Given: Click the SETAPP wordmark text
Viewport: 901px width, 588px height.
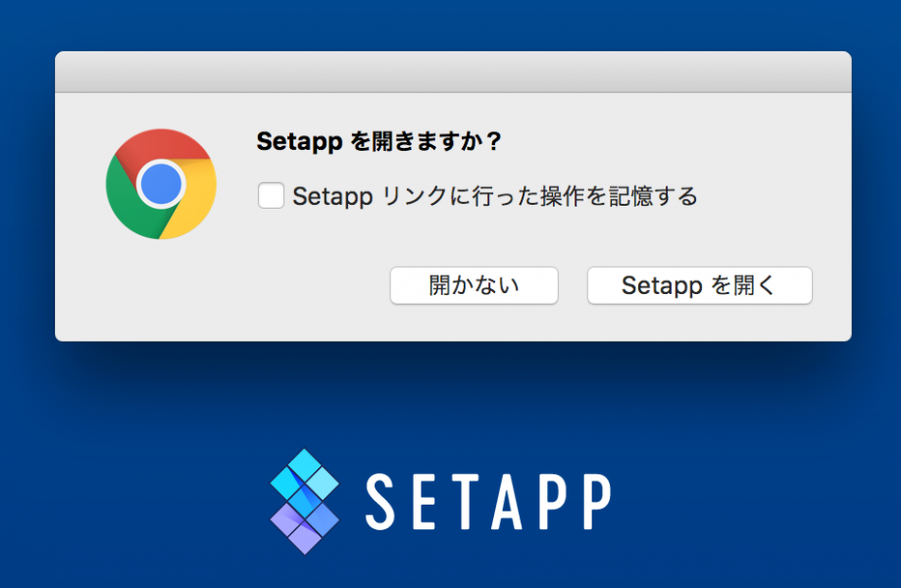Looking at the screenshot, I should 488,502.
